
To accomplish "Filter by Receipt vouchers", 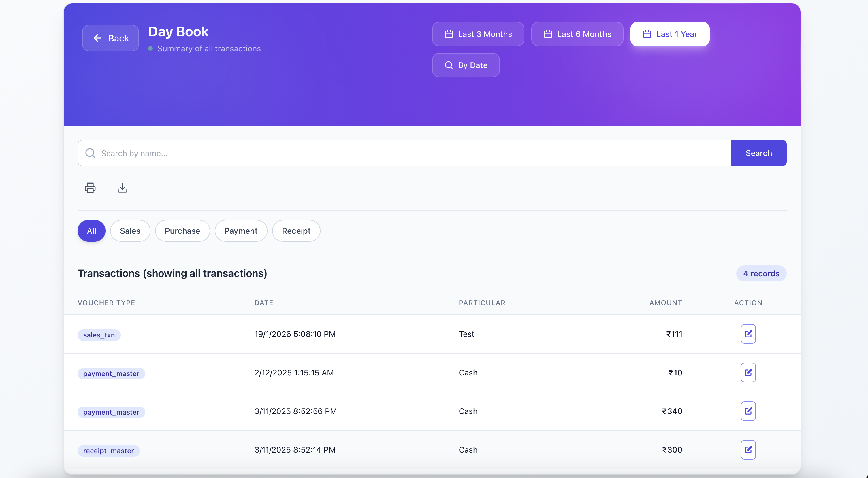I will pos(296,231).
